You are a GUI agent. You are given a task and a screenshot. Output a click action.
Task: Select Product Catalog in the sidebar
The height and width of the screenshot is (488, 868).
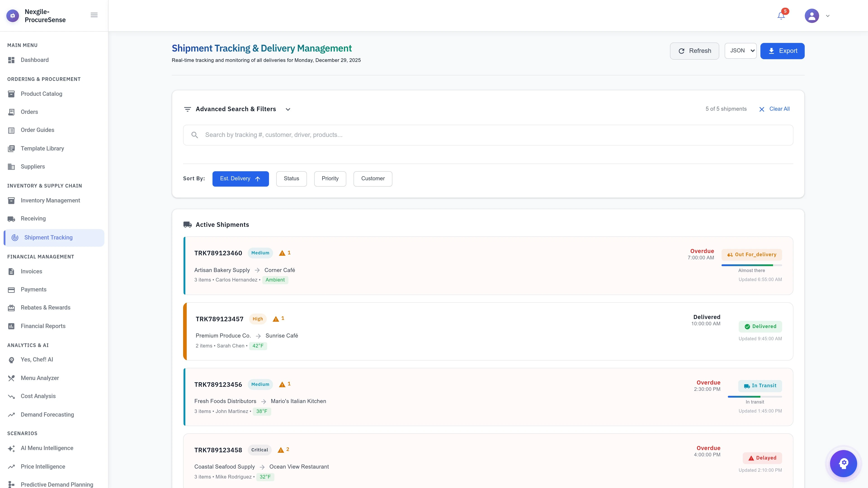[41, 94]
